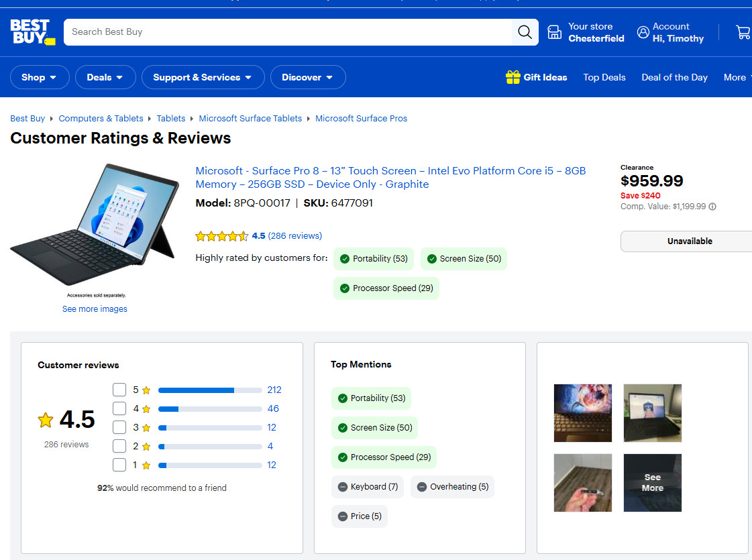
Task: Click the star rating icons near 4.5
Action: (x=221, y=236)
